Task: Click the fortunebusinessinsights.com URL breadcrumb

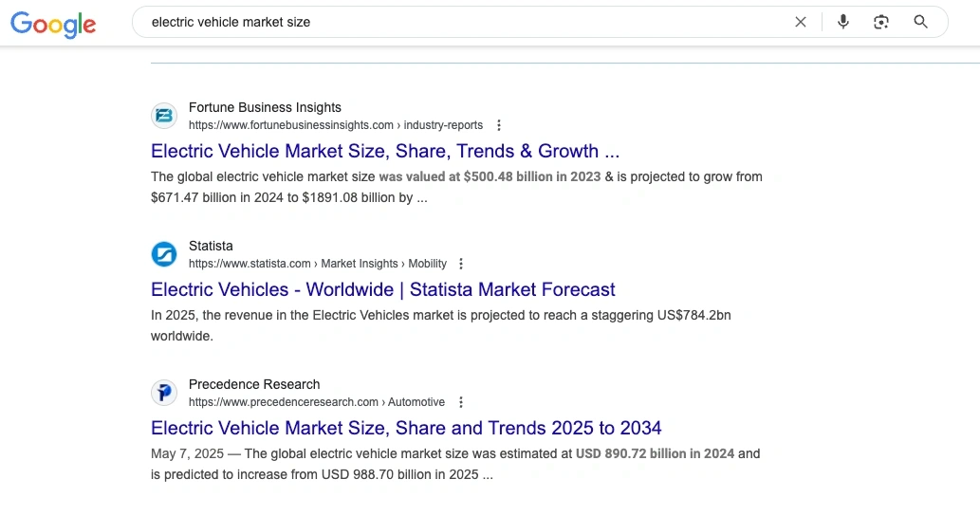Action: coord(336,125)
